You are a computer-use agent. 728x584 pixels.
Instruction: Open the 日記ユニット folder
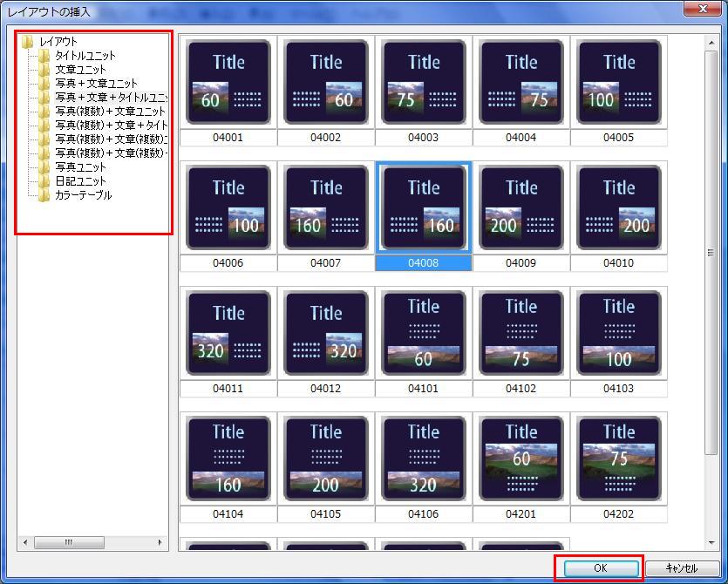tap(80, 180)
